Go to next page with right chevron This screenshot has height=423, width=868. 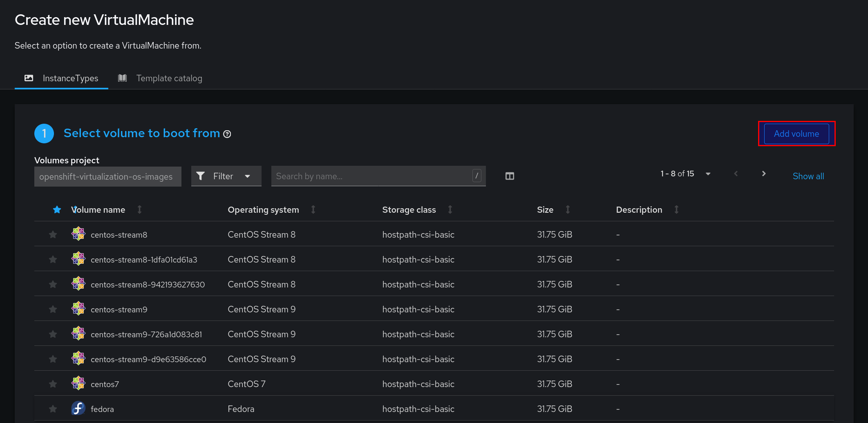point(763,173)
